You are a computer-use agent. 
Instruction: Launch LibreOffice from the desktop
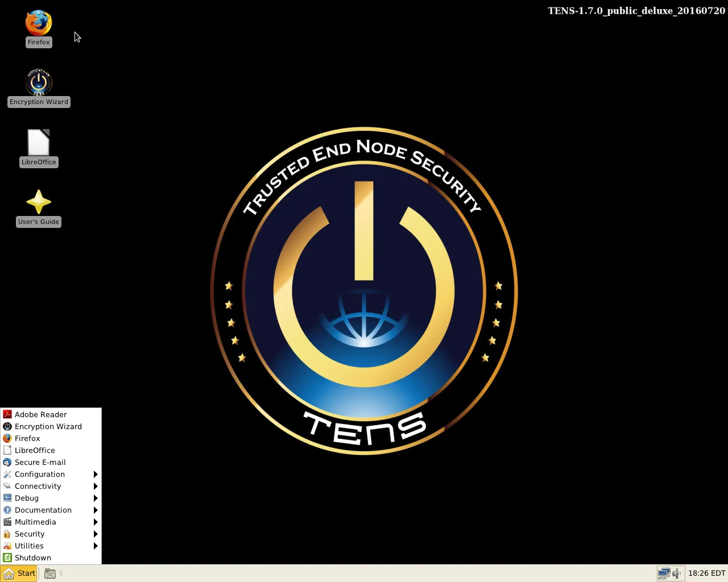(38, 143)
